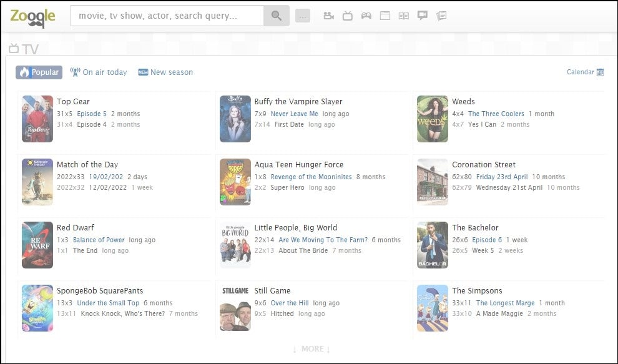The height and width of the screenshot is (364, 618).
Task: Open the Red Dwarf title
Action: tap(76, 227)
